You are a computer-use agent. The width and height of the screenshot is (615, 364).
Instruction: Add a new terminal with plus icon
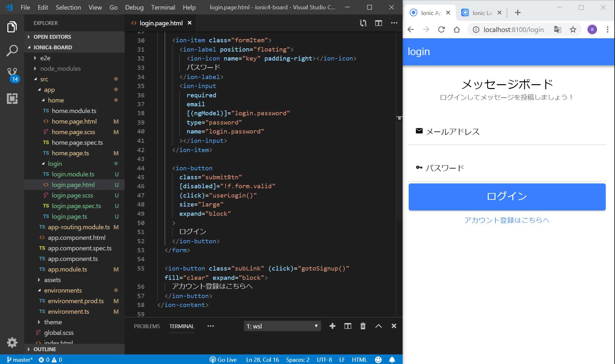click(x=332, y=326)
